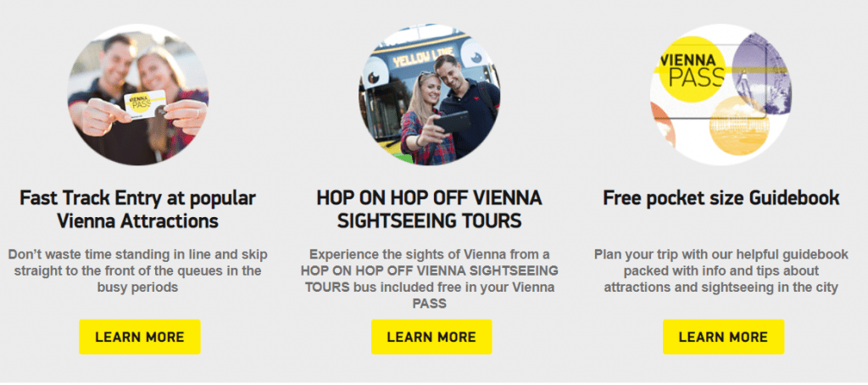Click the purple Ferris wheel circle graphic
This screenshot has height=385, width=868.
click(760, 73)
